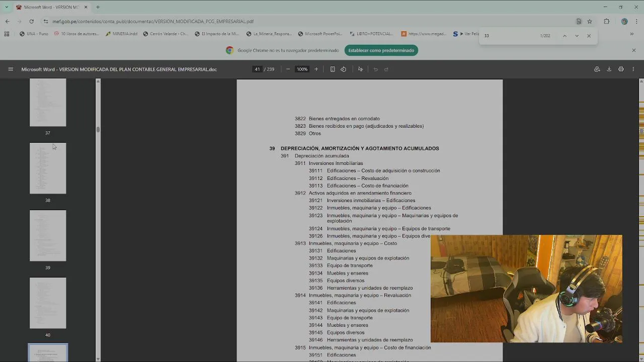Viewport: 644px width, 362px height.
Task: Open a new browser tab
Action: click(x=98, y=7)
